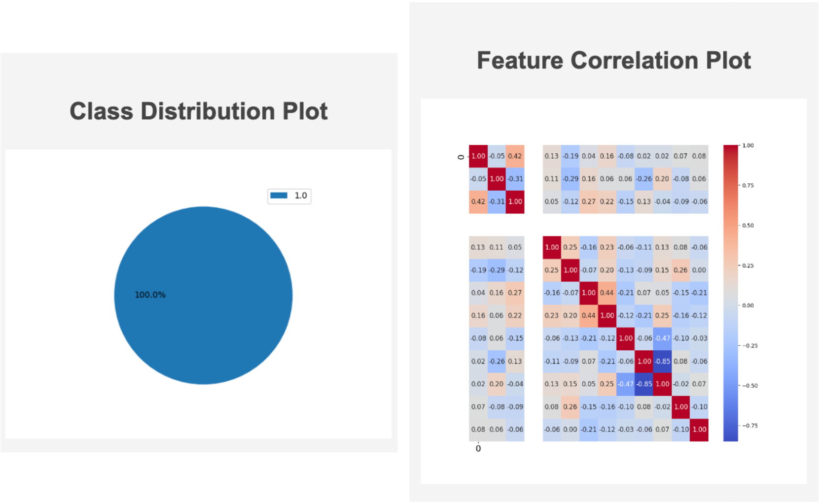The height and width of the screenshot is (504, 819).
Task: Select the -0.19 cell in heatmap's first row
Action: [x=570, y=156]
